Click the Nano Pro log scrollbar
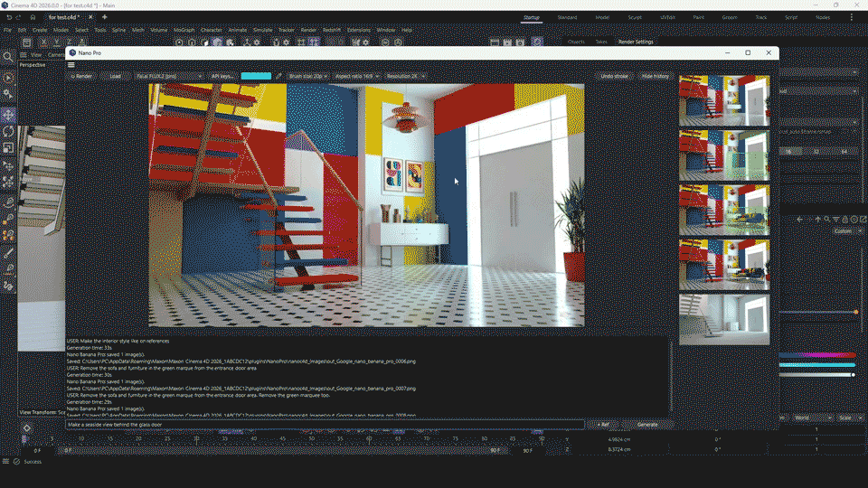Viewport: 868px width, 488px height. click(x=670, y=376)
